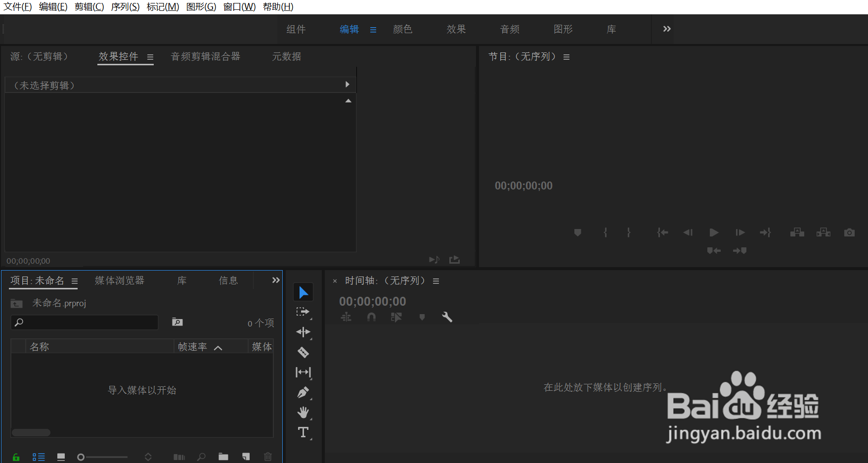Viewport: 868px width, 463px height.
Task: Go to next marker in Program monitor
Action: 739,251
